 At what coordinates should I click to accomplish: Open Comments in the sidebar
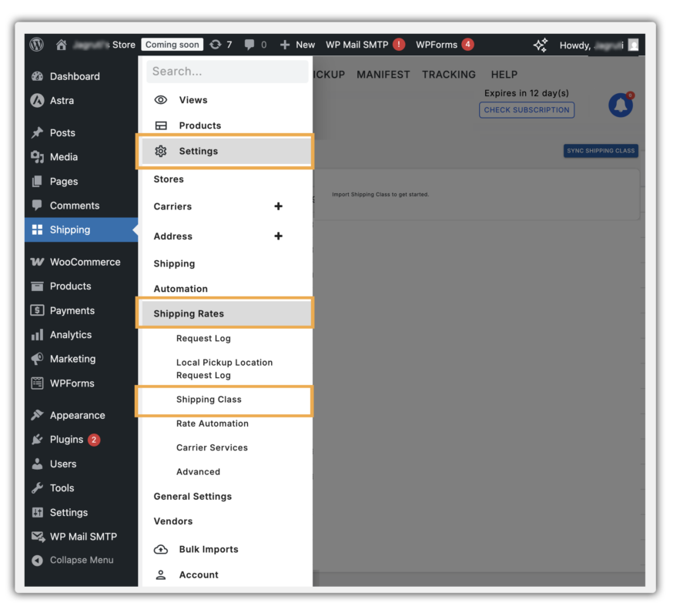point(74,206)
